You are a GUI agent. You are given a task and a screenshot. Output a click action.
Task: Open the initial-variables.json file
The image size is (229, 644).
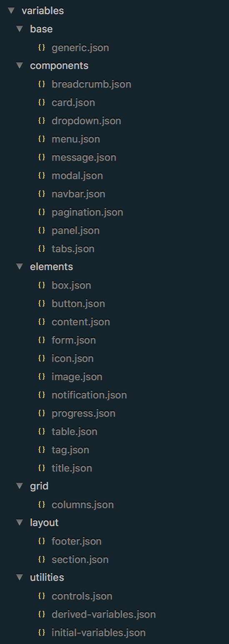pyautogui.click(x=99, y=633)
